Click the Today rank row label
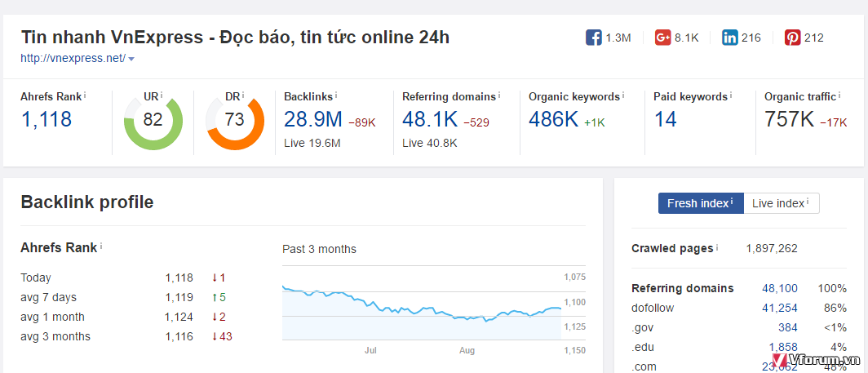Image resolution: width=868 pixels, height=373 pixels. pos(35,278)
